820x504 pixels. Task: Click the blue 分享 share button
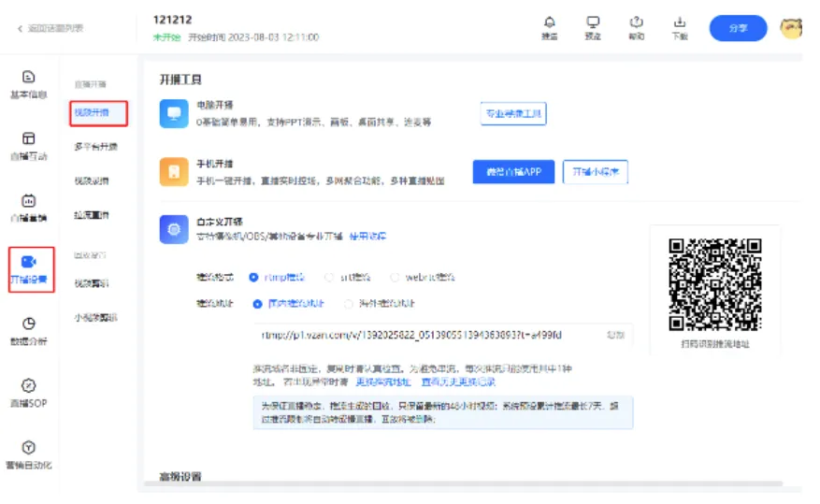(738, 28)
